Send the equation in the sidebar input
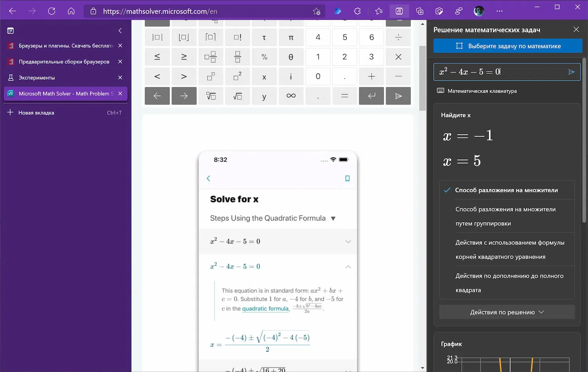 (x=571, y=72)
